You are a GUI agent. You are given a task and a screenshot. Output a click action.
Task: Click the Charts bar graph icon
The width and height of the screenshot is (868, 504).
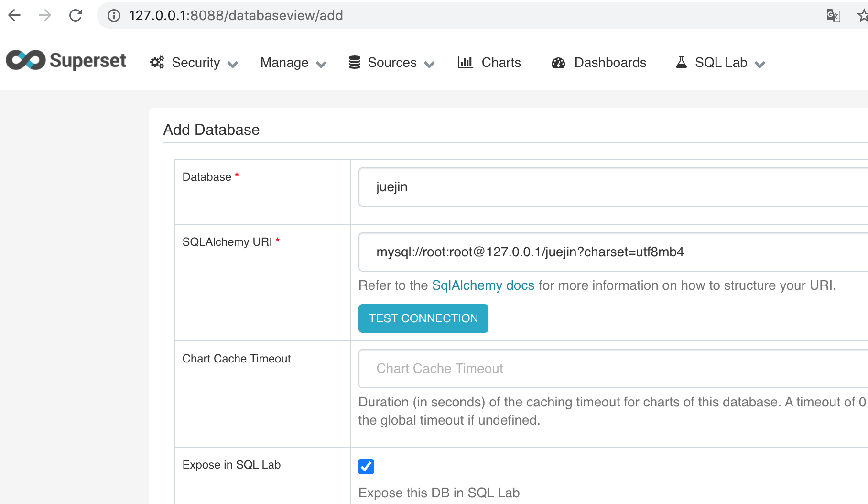(465, 62)
